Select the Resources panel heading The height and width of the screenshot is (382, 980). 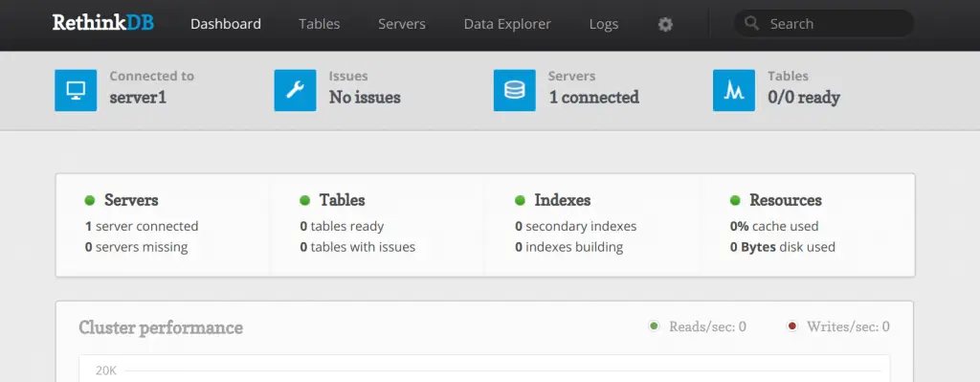(x=786, y=200)
